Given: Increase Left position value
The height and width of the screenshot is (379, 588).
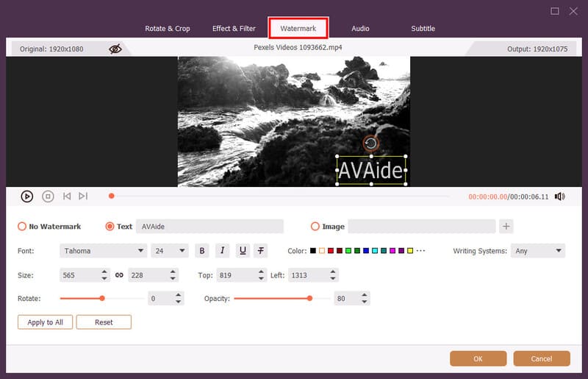Looking at the screenshot, I should pos(333,272).
